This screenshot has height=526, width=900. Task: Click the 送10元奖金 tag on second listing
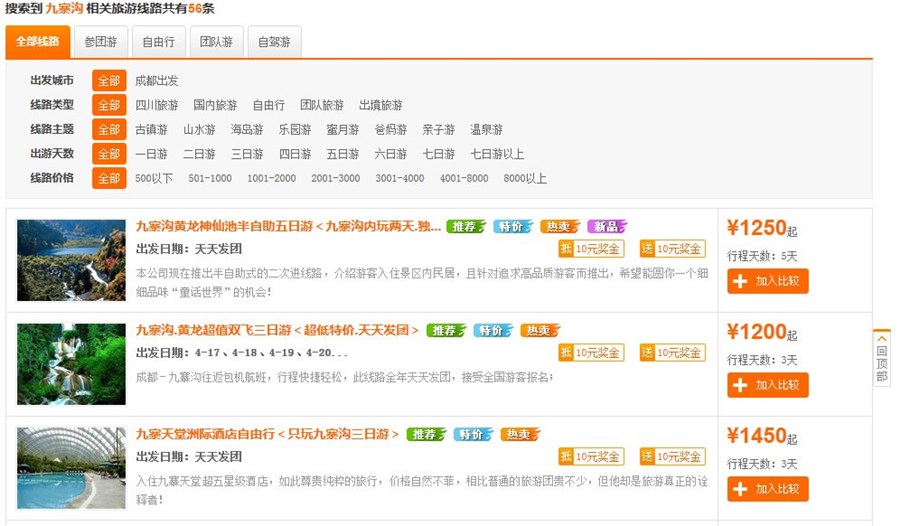[x=672, y=352]
